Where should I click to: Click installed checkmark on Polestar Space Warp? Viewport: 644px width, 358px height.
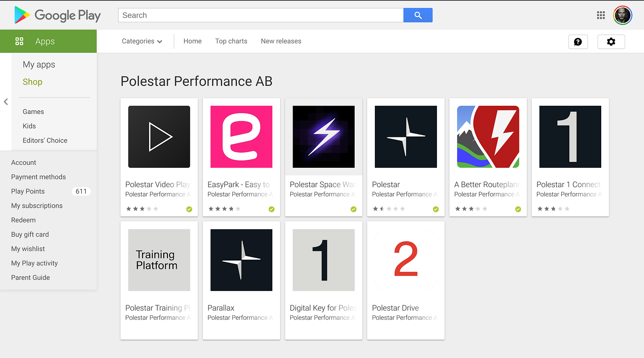click(x=353, y=209)
